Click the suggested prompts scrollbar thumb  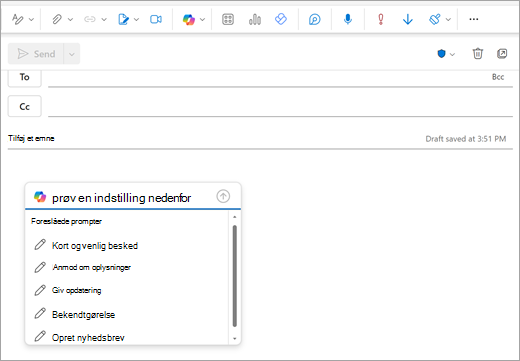[235, 276]
